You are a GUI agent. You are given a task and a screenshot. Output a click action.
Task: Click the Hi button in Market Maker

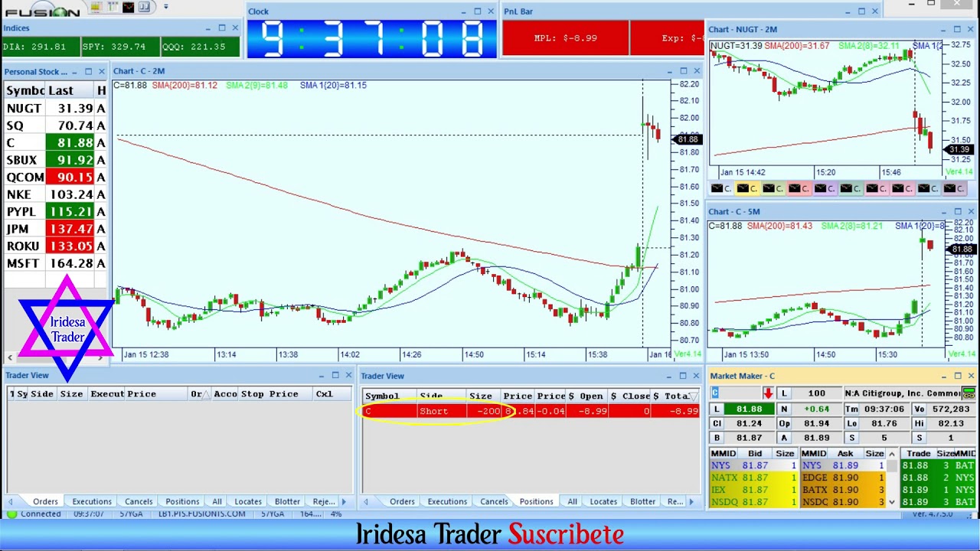coord(919,424)
